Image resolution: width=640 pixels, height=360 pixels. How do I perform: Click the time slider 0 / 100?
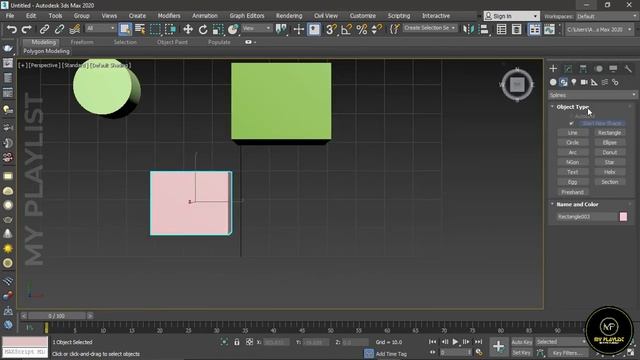click(56, 316)
